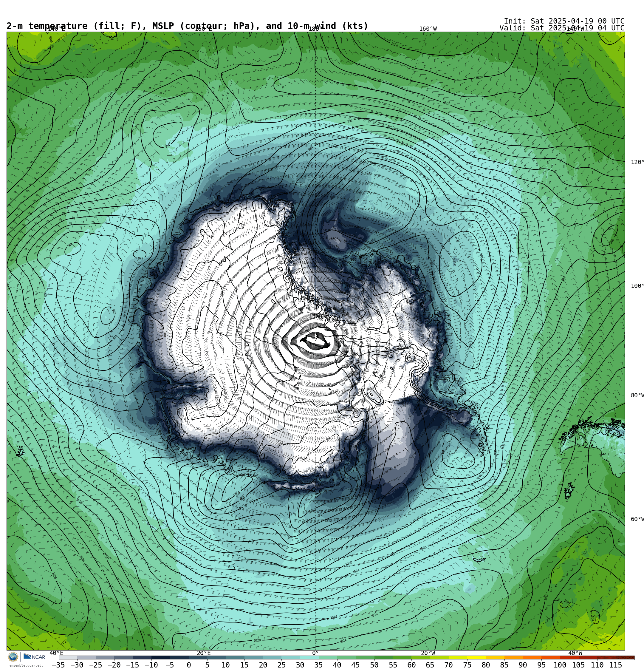Pick the yellow swatch between 70 and 75
This screenshot has height=669, width=644.
pos(458,657)
